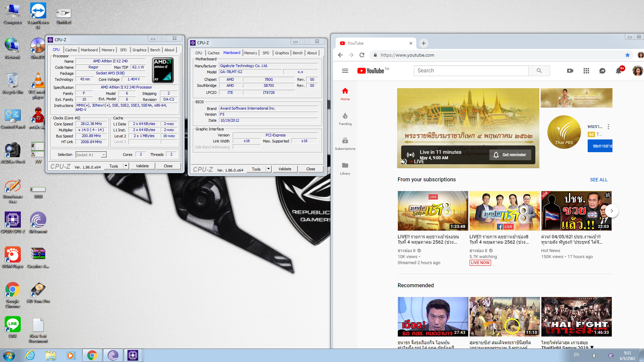Viewport: 644px width, 362px height.
Task: Open the YouTube apps grid icon
Action: (x=586, y=71)
